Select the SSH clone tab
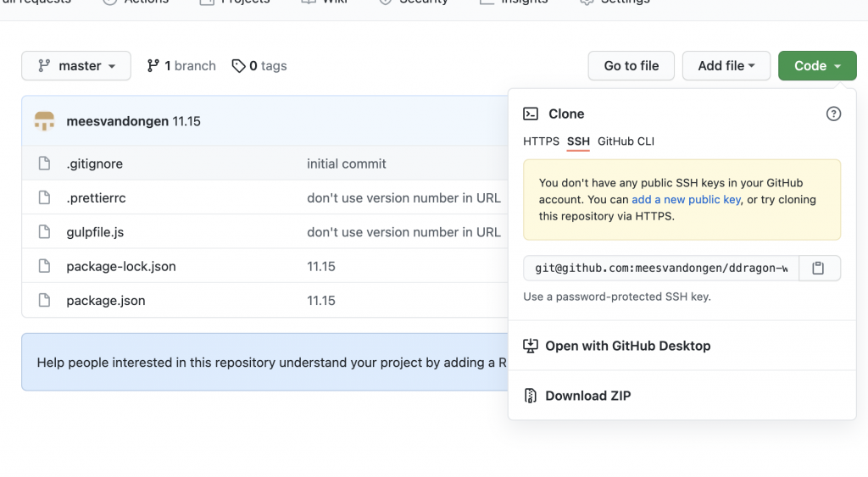This screenshot has width=868, height=477. click(578, 141)
